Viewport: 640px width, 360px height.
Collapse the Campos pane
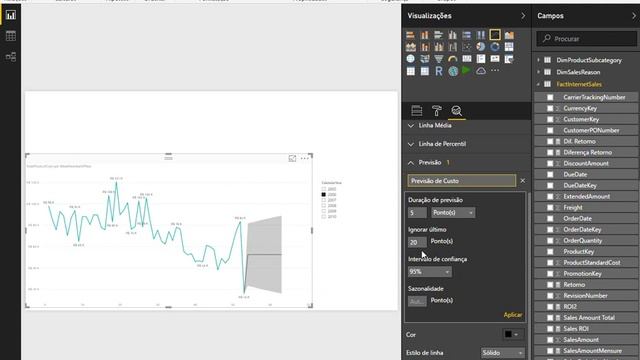[634, 16]
